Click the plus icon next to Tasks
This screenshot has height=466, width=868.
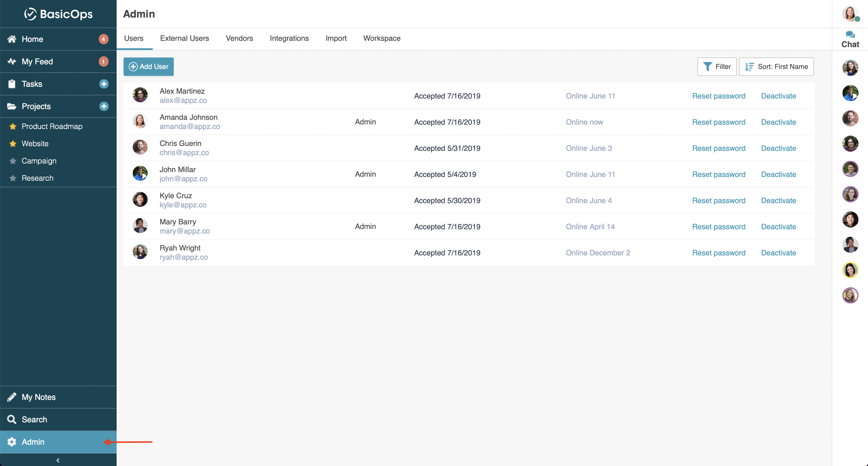[x=104, y=84]
